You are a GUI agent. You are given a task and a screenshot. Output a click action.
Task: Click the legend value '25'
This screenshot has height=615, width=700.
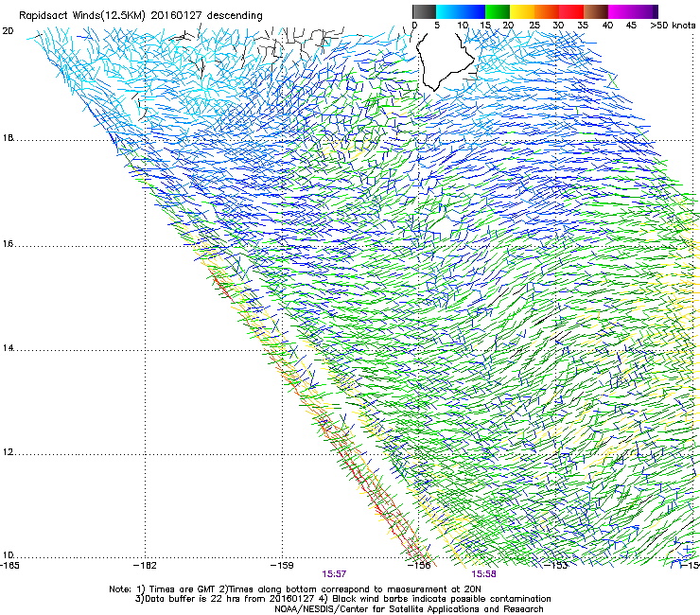pos(534,26)
